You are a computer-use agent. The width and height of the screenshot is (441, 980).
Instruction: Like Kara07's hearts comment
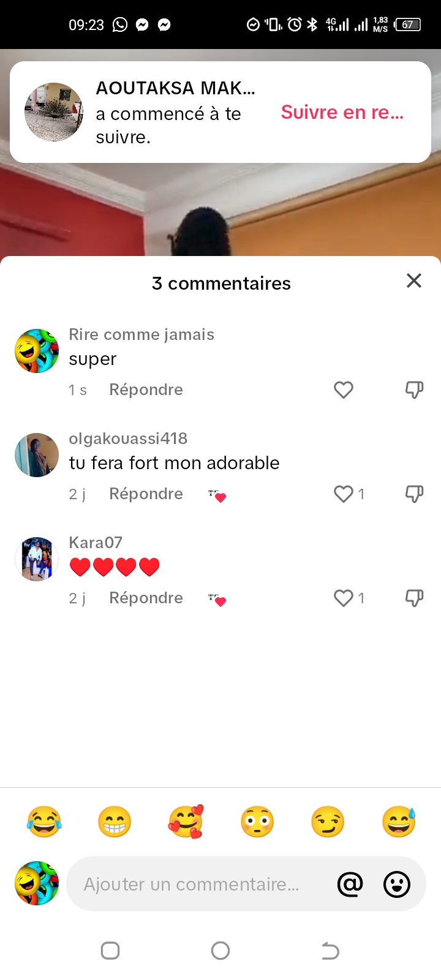[x=344, y=598]
